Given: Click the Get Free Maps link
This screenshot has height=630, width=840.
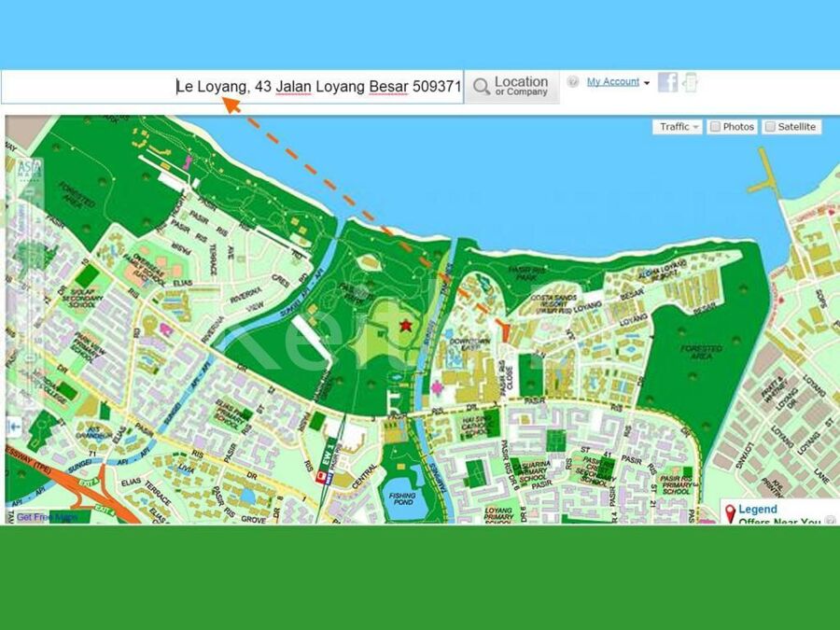Looking at the screenshot, I should (x=47, y=517).
